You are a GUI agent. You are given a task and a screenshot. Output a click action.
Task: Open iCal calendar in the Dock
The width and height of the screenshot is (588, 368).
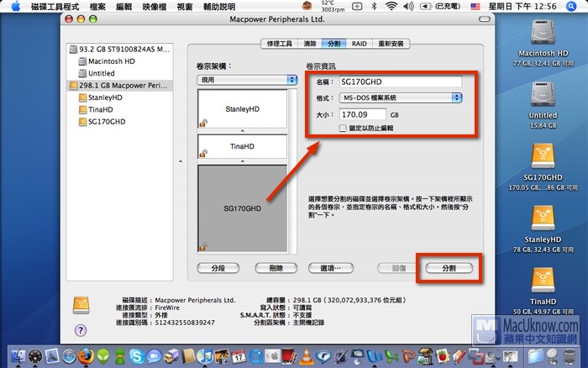239,356
